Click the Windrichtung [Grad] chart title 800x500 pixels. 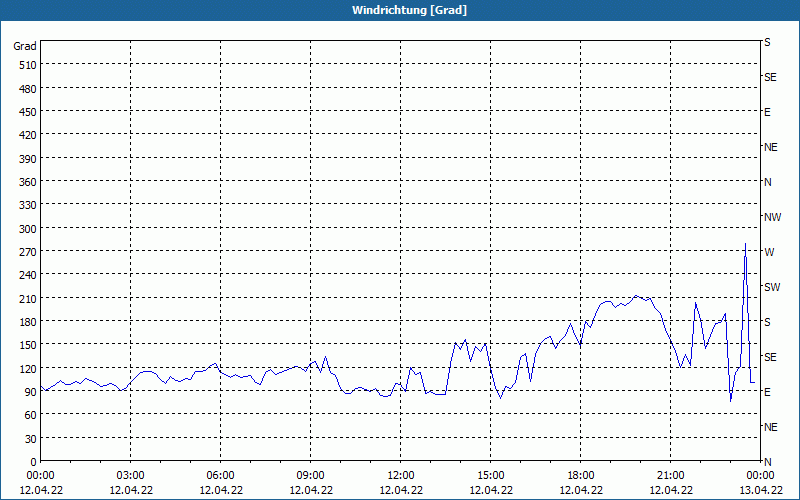409,10
